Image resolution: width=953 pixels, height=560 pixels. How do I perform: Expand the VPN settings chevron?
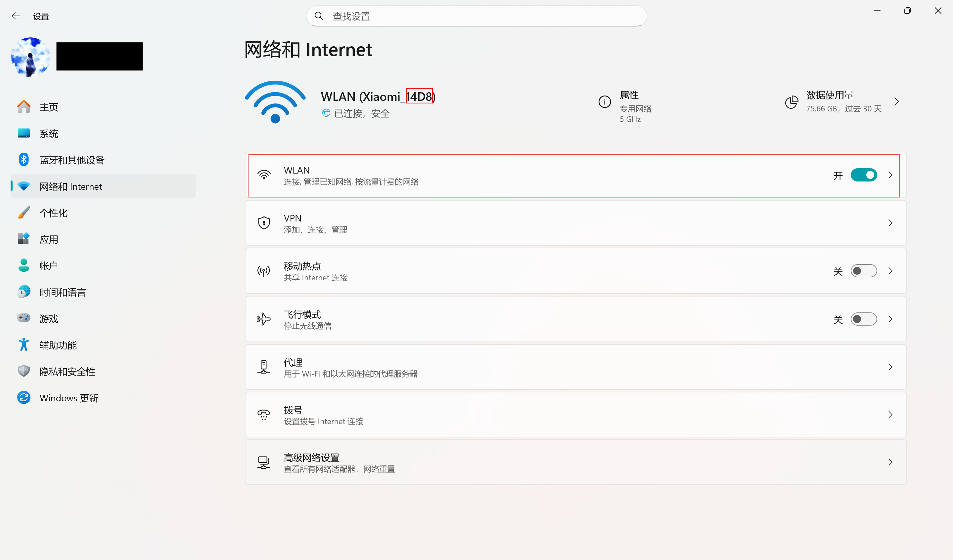(890, 223)
